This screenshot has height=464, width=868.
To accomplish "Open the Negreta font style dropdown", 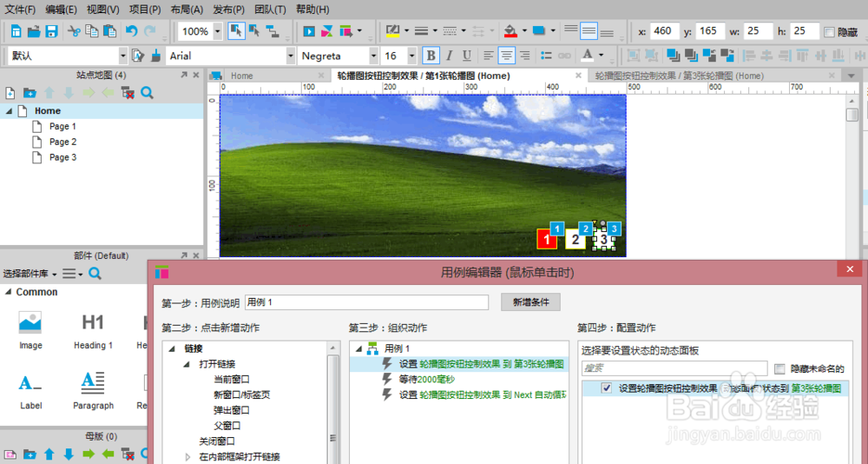I will pos(373,56).
